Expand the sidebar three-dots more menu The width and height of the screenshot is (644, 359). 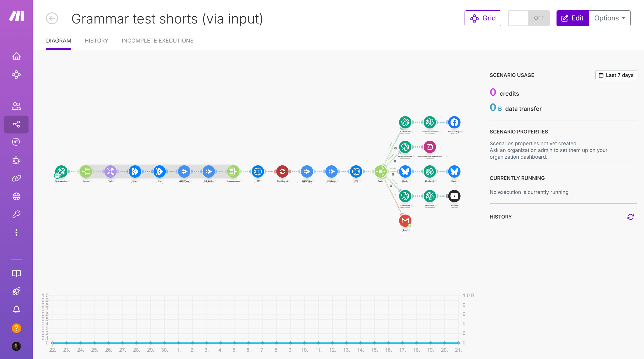16,233
